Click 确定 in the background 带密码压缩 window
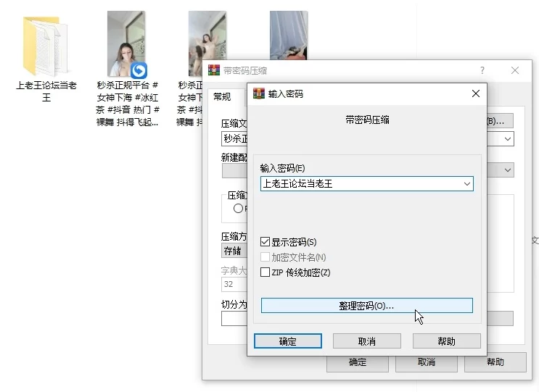The height and width of the screenshot is (392, 539). point(358,364)
